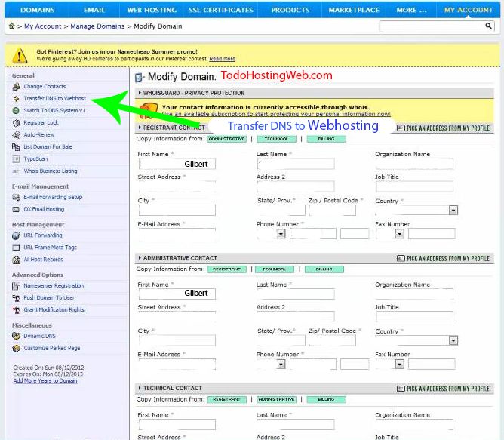The height and width of the screenshot is (440, 504).
Task: Click the Administrative Contact First Name field
Action: (x=177, y=294)
